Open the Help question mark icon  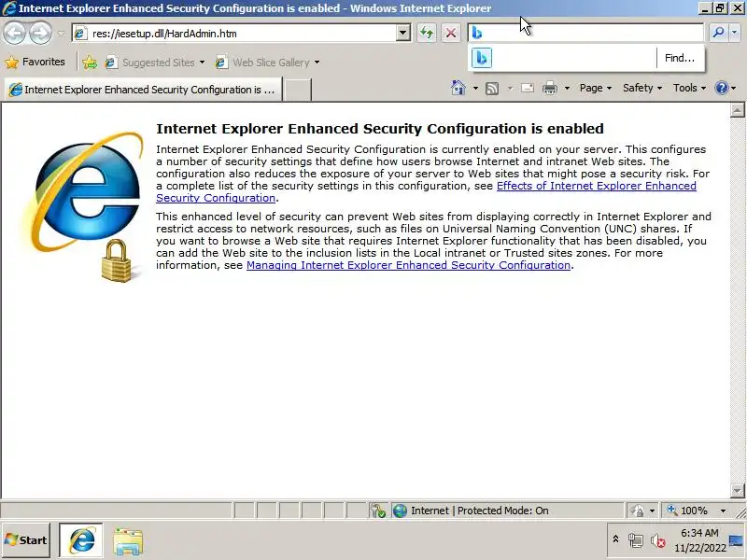click(x=722, y=88)
